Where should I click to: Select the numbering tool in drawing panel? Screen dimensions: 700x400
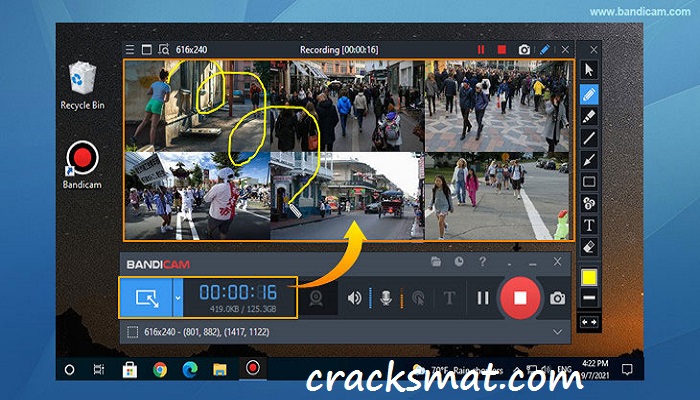589,204
